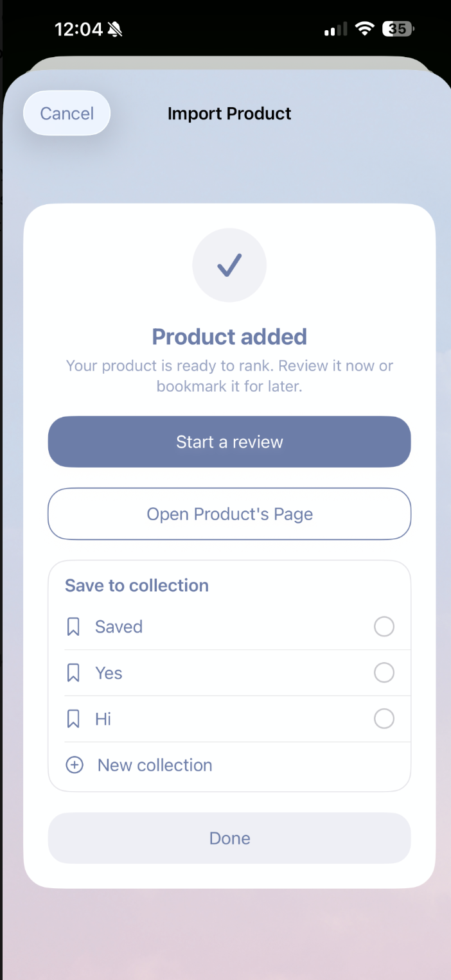Tap the Save to collection heading
Image resolution: width=451 pixels, height=980 pixels.
tap(137, 586)
